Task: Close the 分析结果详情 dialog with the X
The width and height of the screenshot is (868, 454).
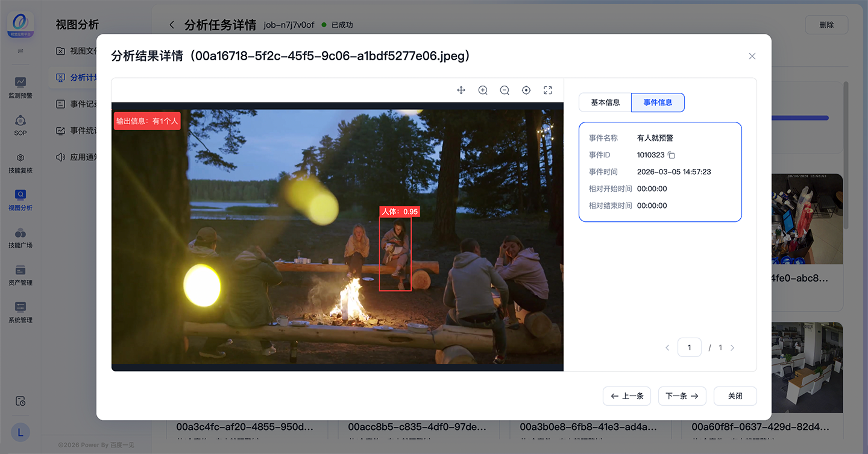Action: [752, 56]
